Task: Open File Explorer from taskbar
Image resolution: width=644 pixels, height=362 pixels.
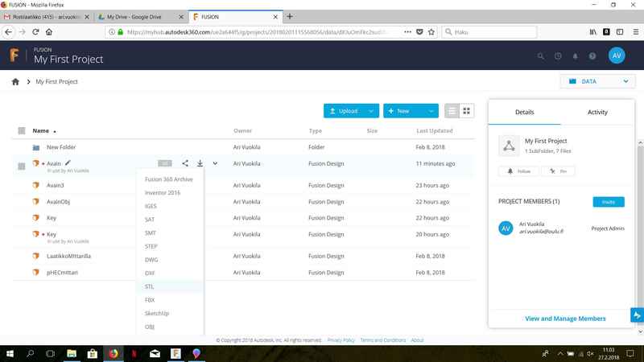Action: [x=72, y=353]
